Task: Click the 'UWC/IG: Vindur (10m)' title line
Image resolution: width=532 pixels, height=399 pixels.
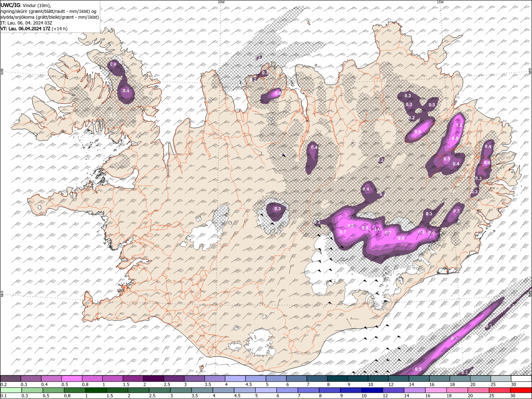Action: click(26, 5)
